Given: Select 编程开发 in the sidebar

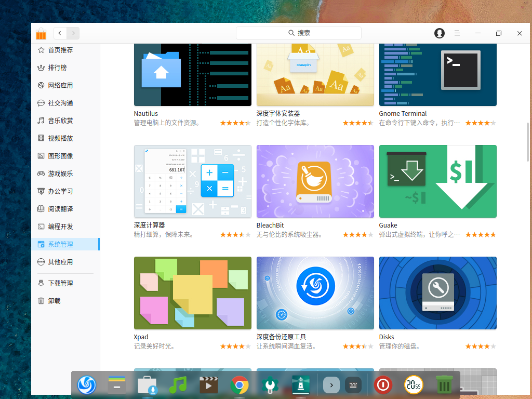Looking at the screenshot, I should point(65,227).
